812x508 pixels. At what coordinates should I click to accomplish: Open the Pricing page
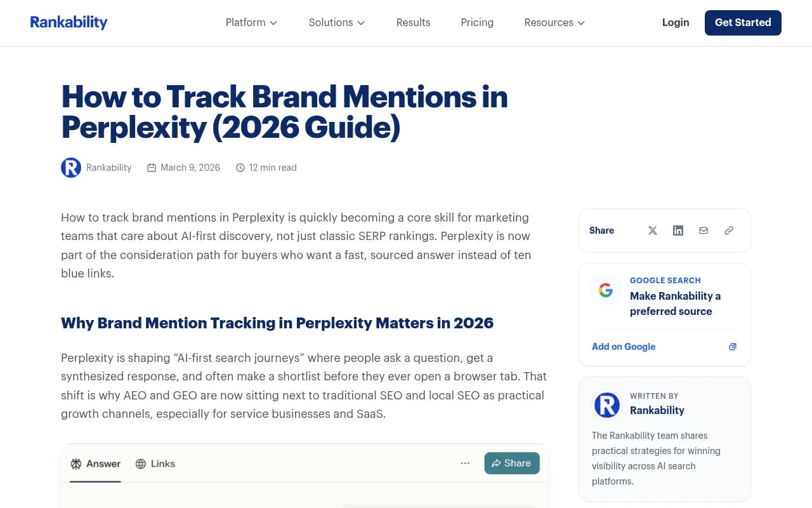[x=477, y=22]
